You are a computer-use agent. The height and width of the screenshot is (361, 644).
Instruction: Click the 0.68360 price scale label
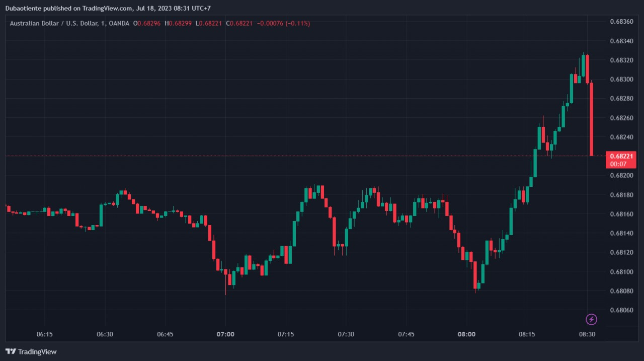[x=621, y=22]
